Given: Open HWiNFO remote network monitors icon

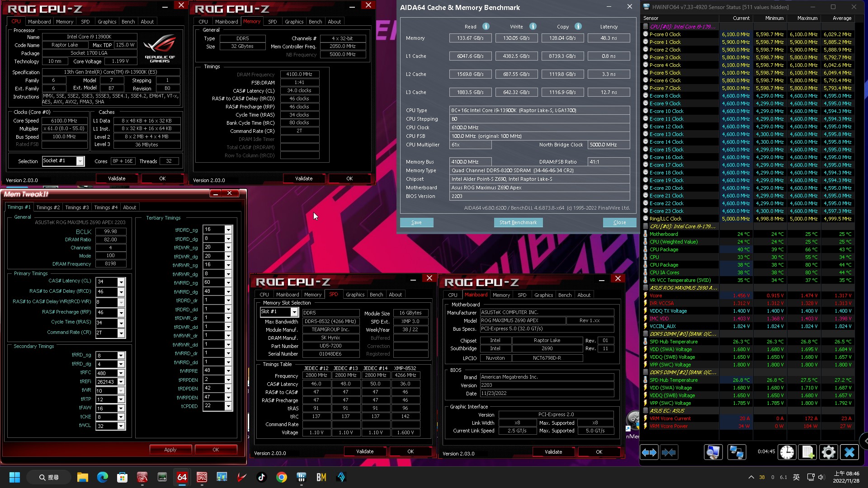Looking at the screenshot, I should coord(736,452).
